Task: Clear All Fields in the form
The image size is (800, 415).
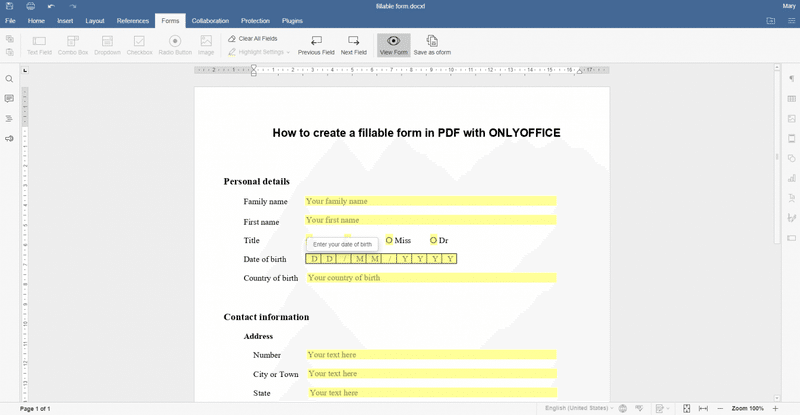Action: (x=253, y=39)
